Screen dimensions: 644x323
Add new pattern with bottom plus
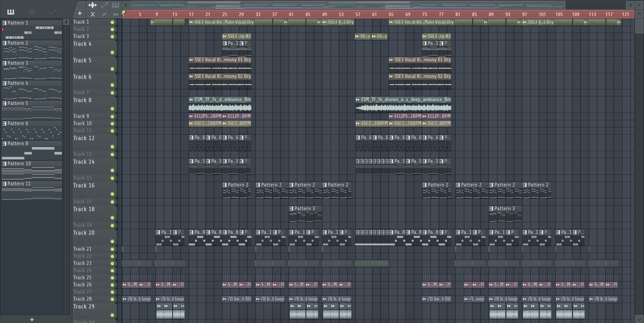click(x=32, y=319)
